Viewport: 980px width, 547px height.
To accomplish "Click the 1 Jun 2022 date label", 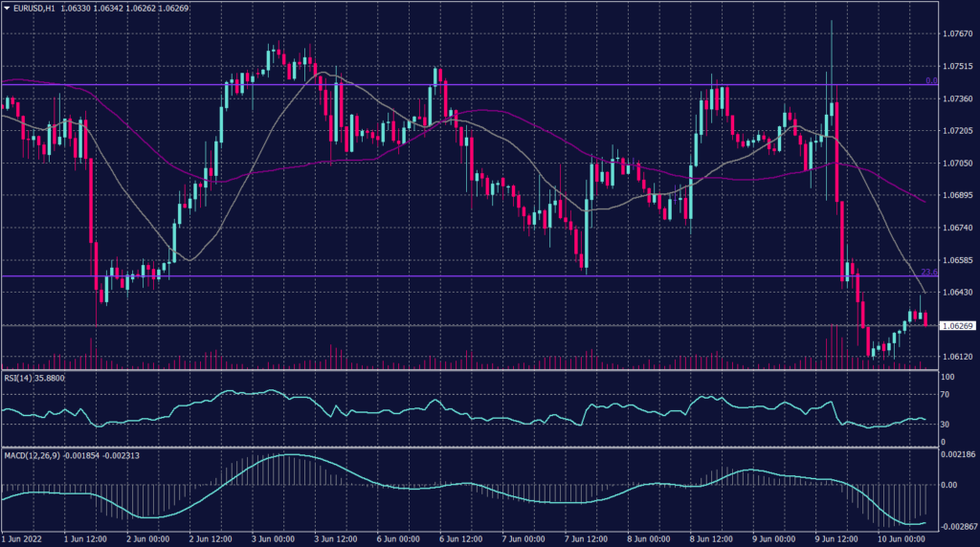I will point(23,539).
